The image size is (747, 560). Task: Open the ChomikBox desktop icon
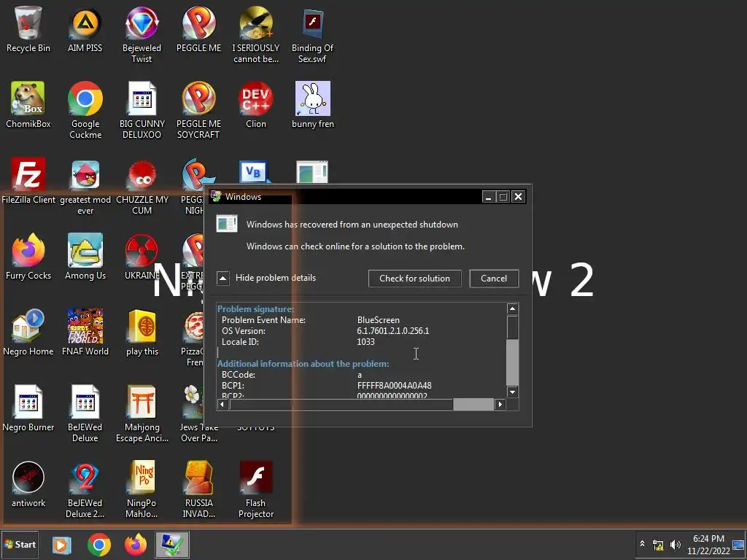[28, 105]
